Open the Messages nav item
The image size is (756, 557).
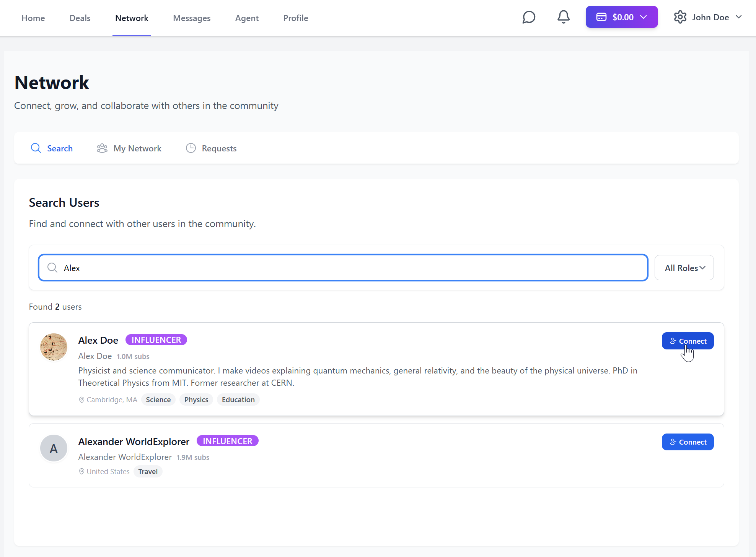(x=192, y=18)
